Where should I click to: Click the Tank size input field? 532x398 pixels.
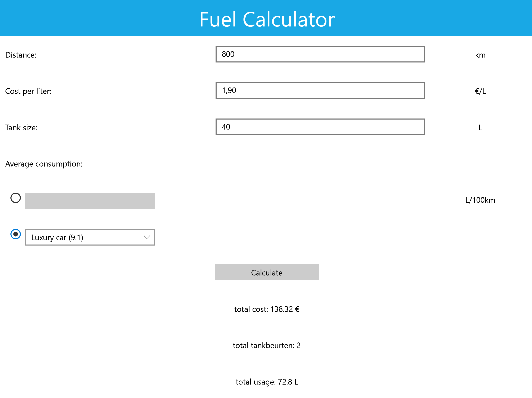point(320,127)
